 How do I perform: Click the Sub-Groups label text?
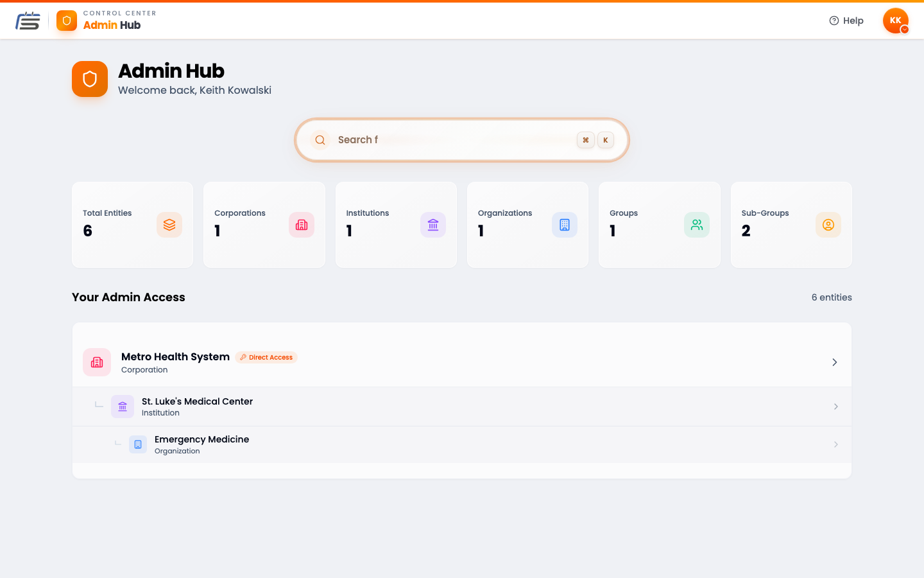(766, 213)
